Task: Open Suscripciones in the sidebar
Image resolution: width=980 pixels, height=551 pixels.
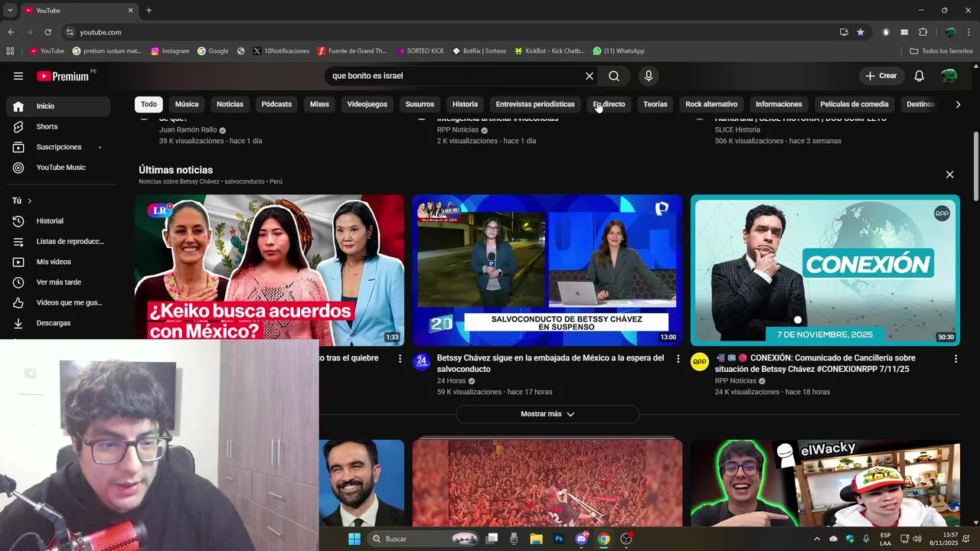Action: click(x=58, y=147)
